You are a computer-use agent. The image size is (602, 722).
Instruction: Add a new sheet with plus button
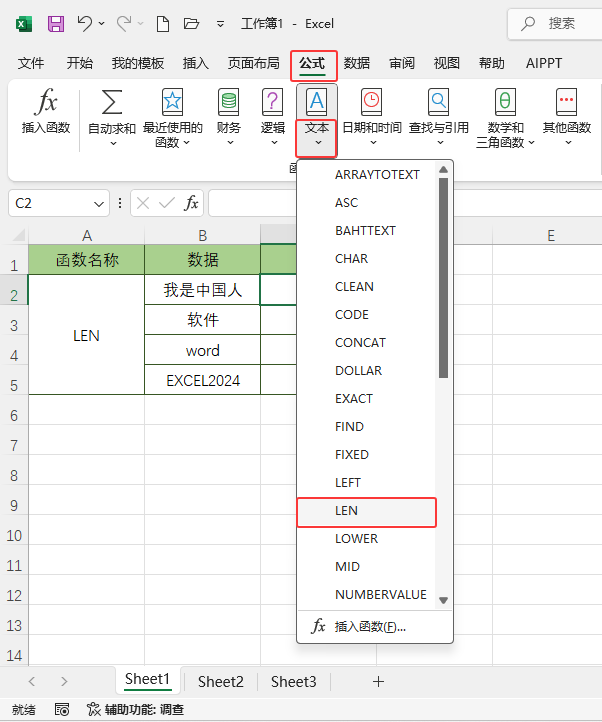click(x=378, y=681)
